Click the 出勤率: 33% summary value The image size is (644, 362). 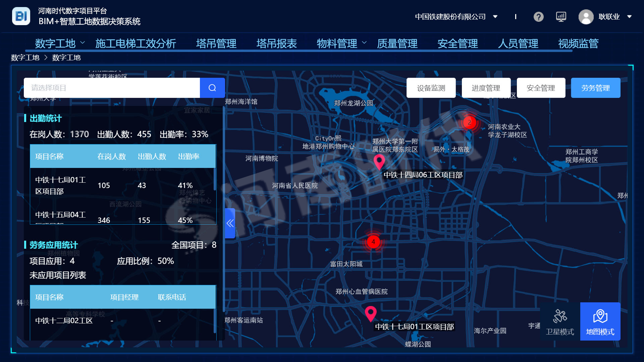[x=184, y=134]
